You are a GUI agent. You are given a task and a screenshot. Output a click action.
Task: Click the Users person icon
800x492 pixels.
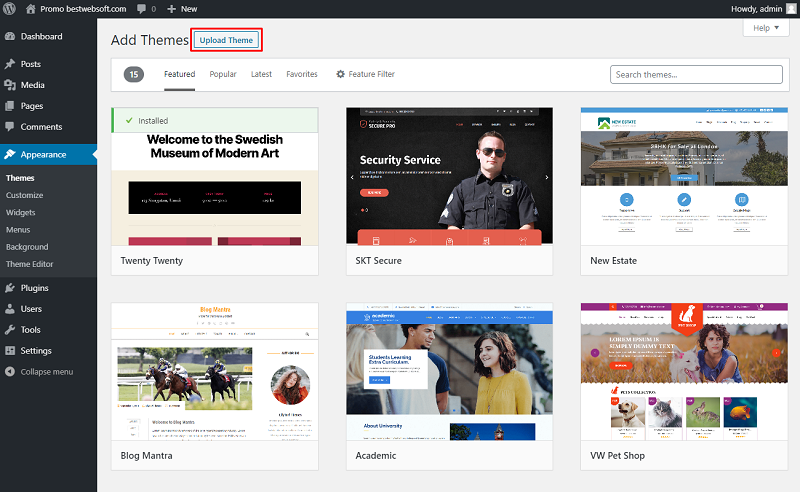[10, 309]
